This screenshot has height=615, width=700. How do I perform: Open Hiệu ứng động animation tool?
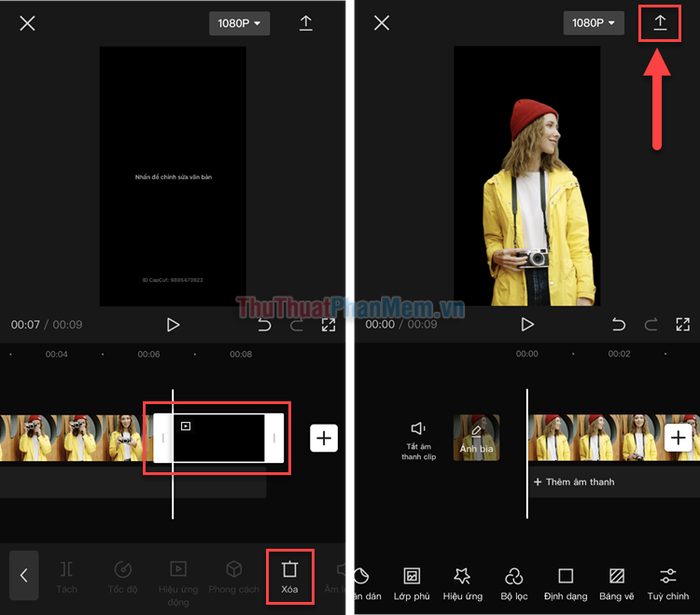click(x=178, y=583)
